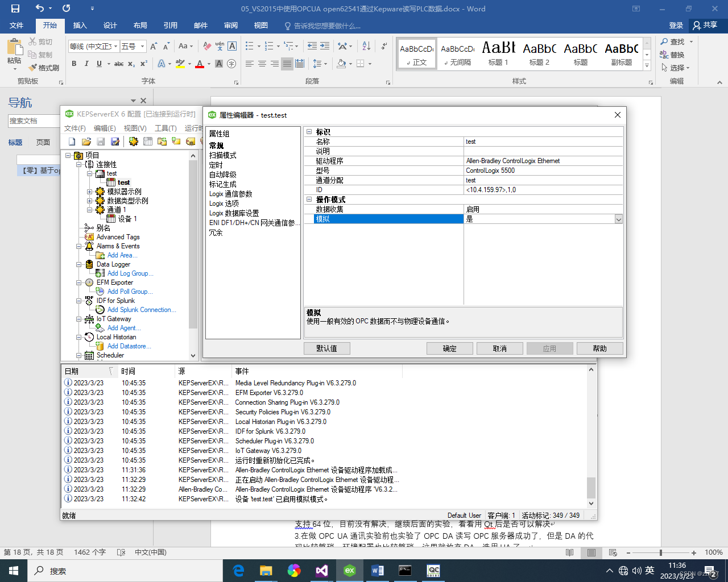The width and height of the screenshot is (728, 582).
Task: Click the undo arrow in Word quick access toolbar
Action: (39, 9)
